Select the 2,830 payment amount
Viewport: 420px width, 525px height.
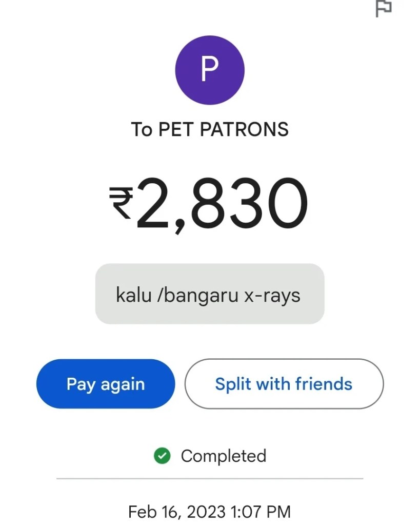pos(222,203)
